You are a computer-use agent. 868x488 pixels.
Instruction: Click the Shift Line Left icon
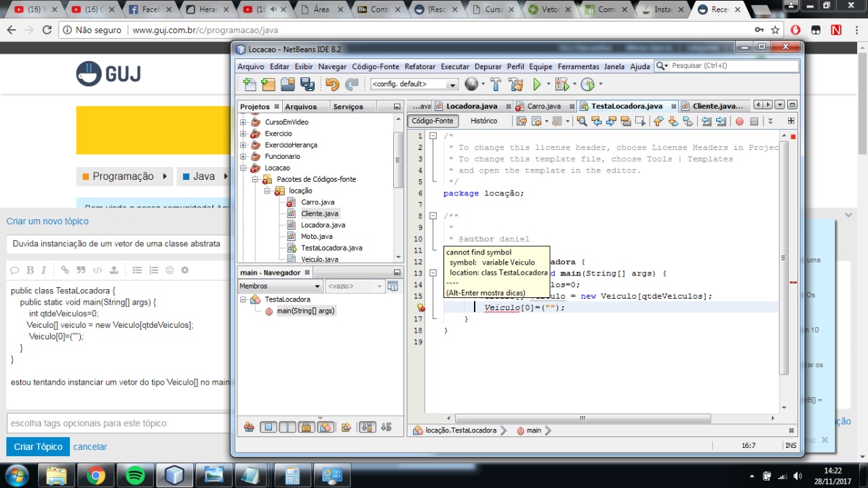coord(706,121)
